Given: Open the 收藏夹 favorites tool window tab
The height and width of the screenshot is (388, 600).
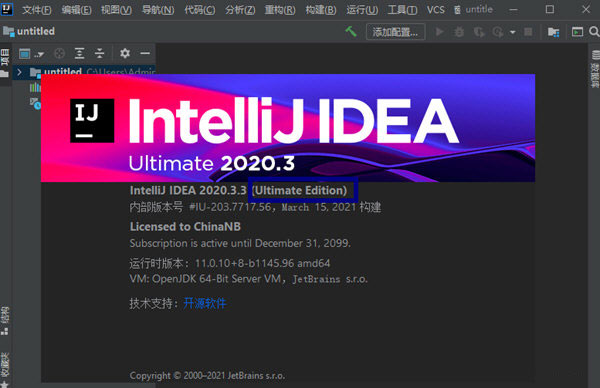Looking at the screenshot, I should [x=5, y=369].
